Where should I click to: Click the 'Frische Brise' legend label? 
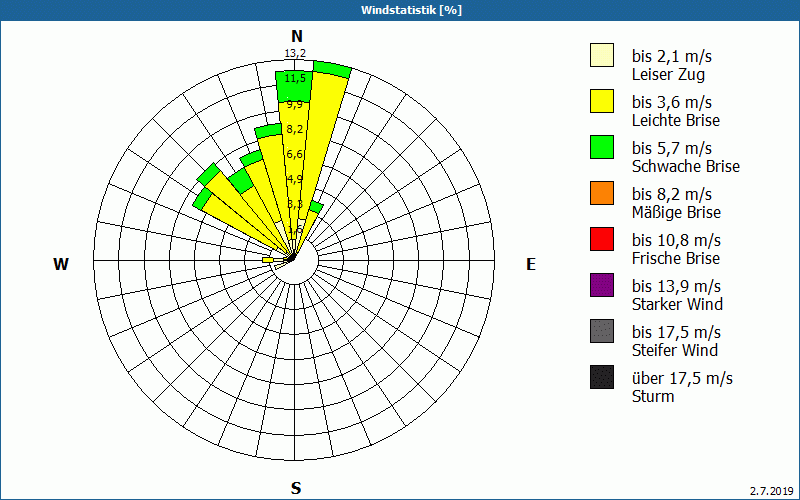[676, 258]
